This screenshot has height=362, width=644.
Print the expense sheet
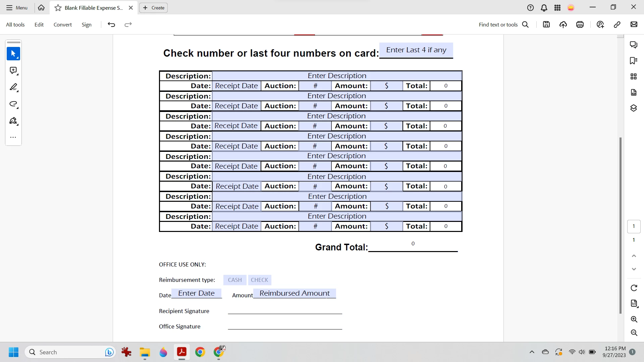pyautogui.click(x=580, y=24)
